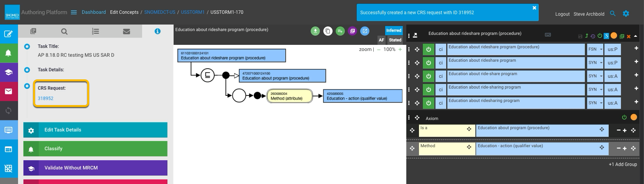The image size is (644, 184).
Task: Click the export icon left of concept title
Action: click(415, 35)
